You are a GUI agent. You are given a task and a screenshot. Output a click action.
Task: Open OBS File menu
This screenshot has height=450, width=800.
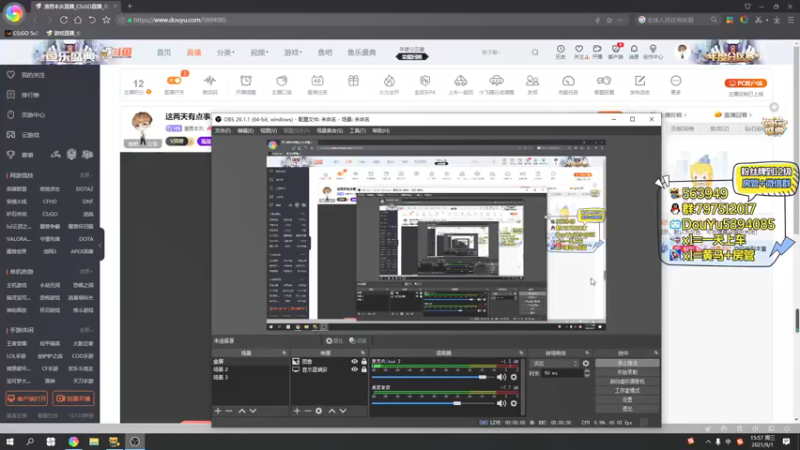point(222,131)
